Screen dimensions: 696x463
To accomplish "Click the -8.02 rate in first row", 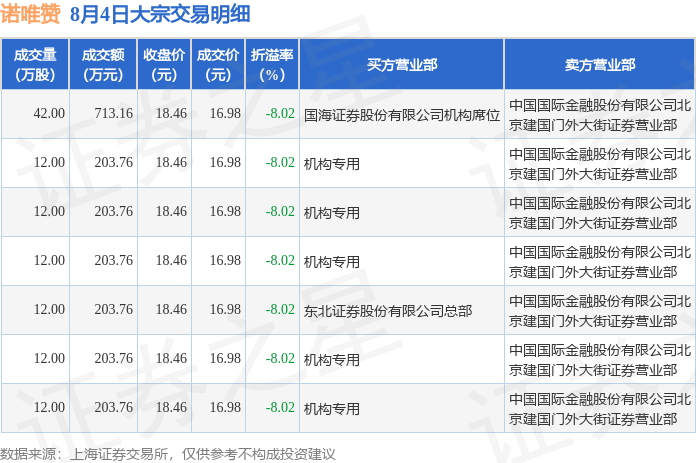I will click(x=280, y=114).
